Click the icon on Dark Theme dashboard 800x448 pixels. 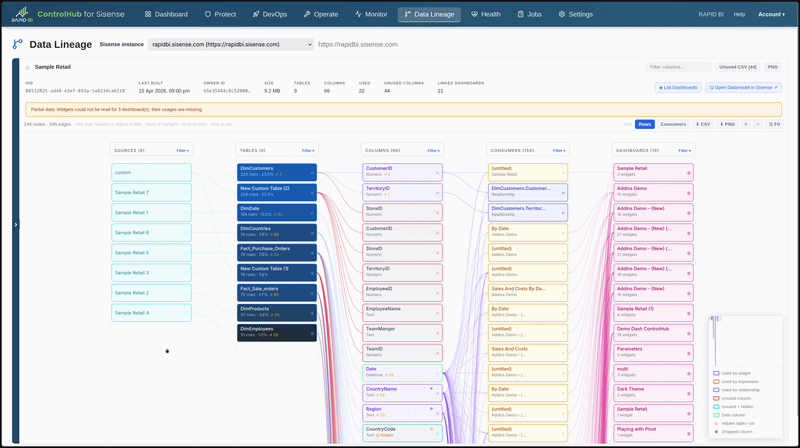tap(689, 394)
